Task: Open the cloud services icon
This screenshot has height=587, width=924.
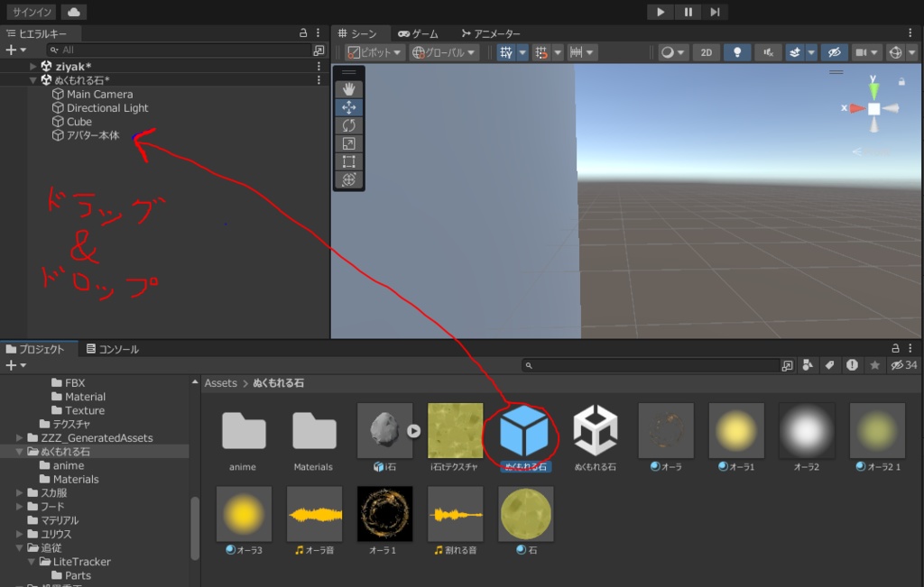Action: point(74,12)
